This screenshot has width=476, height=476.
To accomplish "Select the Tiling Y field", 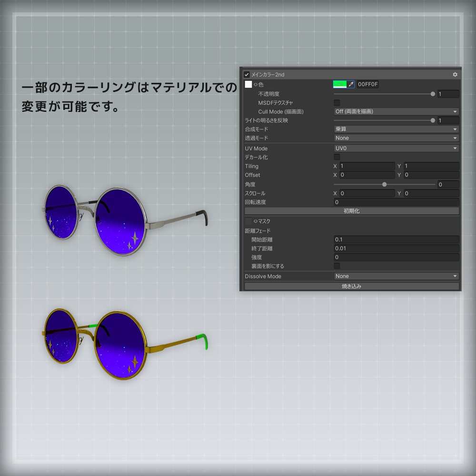I will tap(431, 166).
